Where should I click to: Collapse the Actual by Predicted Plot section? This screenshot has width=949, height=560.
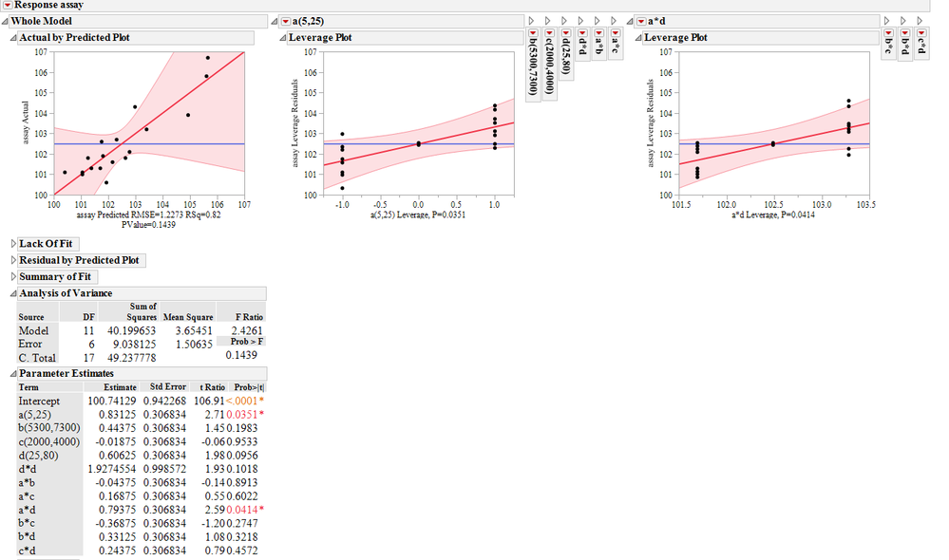click(13, 38)
